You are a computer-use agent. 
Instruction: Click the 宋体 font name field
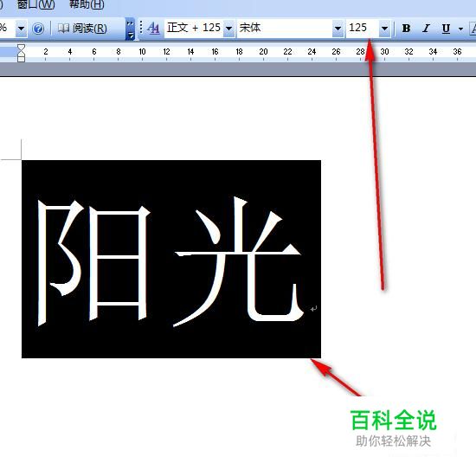pos(285,29)
